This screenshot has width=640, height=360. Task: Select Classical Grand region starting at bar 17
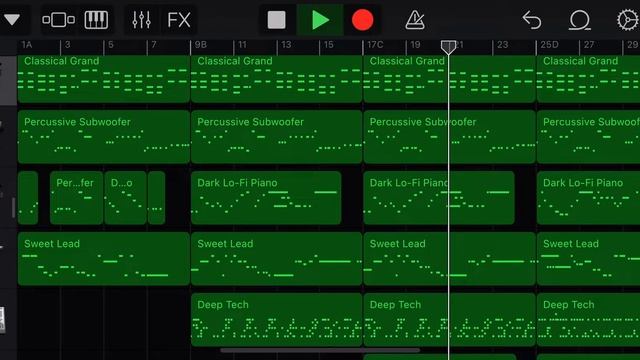pyautogui.click(x=449, y=79)
